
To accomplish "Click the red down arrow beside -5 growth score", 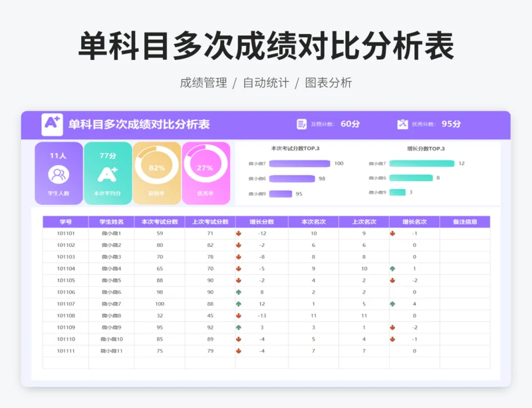I will point(239,268).
